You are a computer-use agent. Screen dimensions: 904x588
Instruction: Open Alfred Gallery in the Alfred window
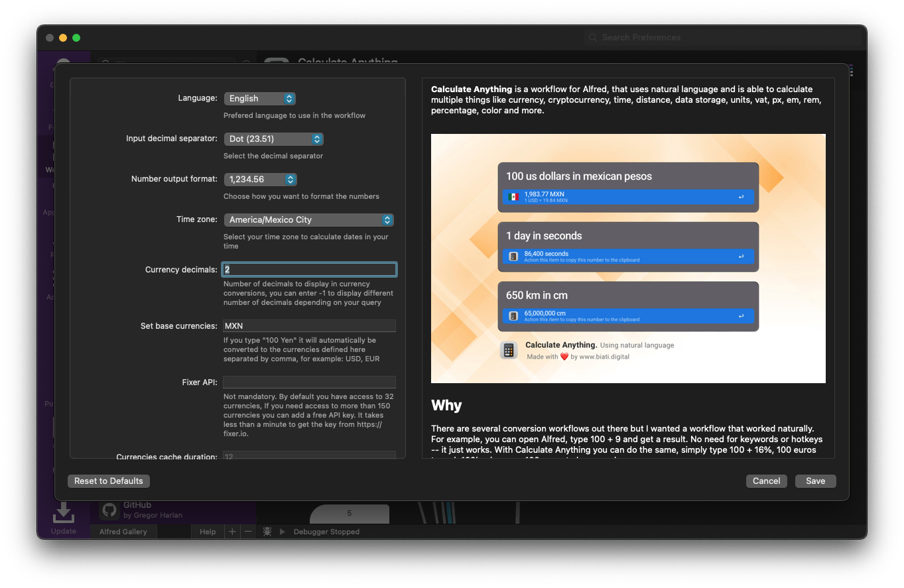[123, 532]
